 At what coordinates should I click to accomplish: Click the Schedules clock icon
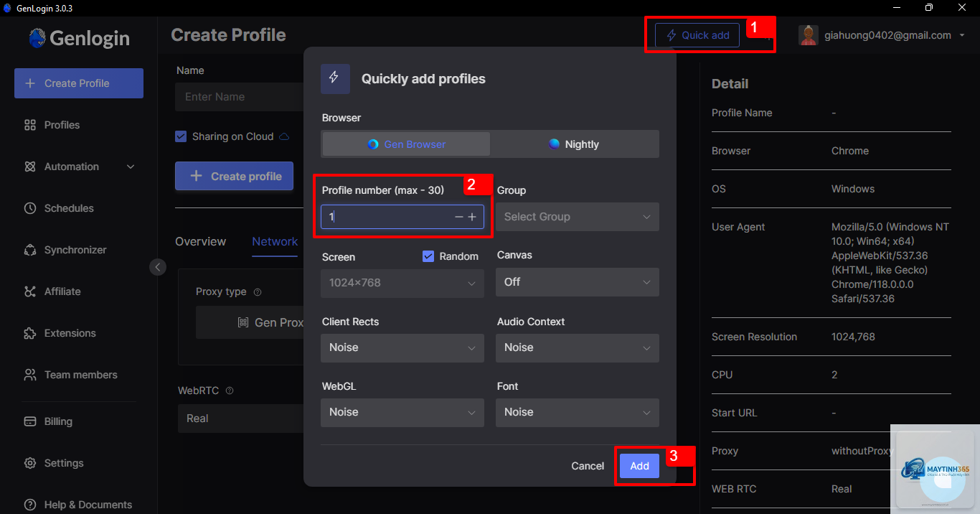point(30,208)
